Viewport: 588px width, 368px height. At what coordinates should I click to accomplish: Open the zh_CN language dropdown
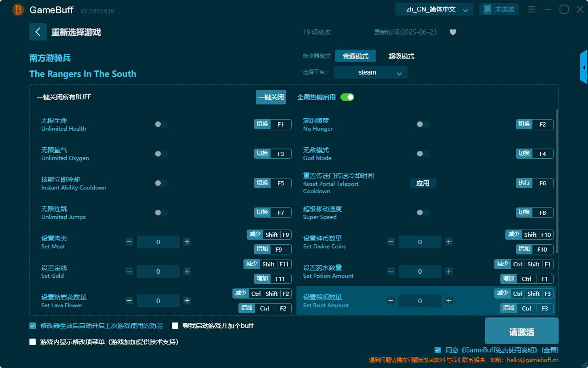[434, 9]
